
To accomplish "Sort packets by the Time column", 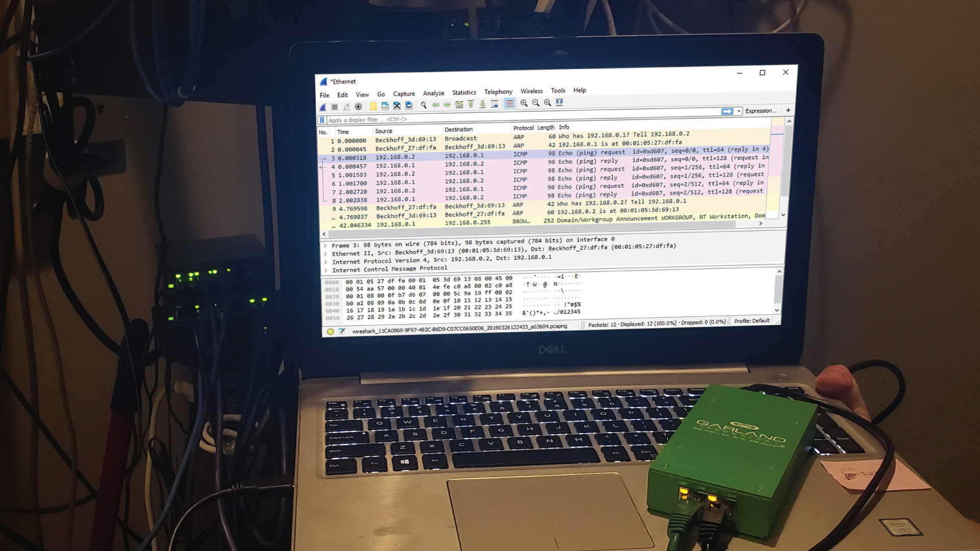I will [353, 132].
